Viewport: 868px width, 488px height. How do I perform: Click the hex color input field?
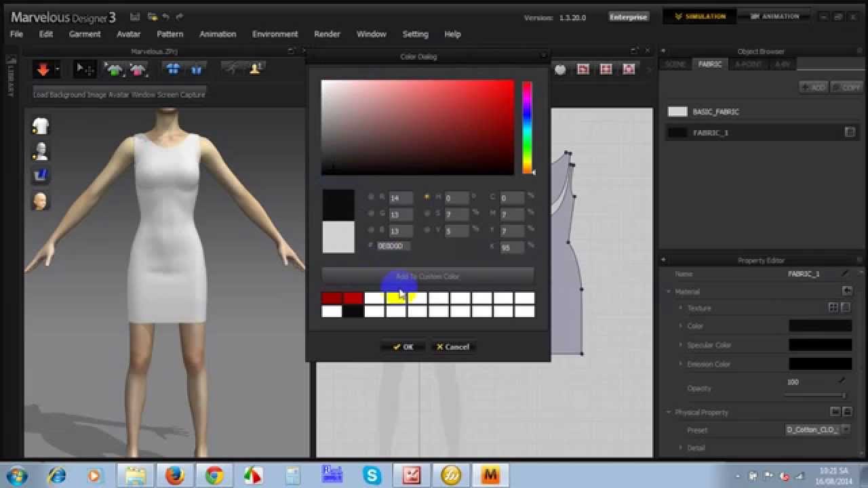(x=393, y=246)
